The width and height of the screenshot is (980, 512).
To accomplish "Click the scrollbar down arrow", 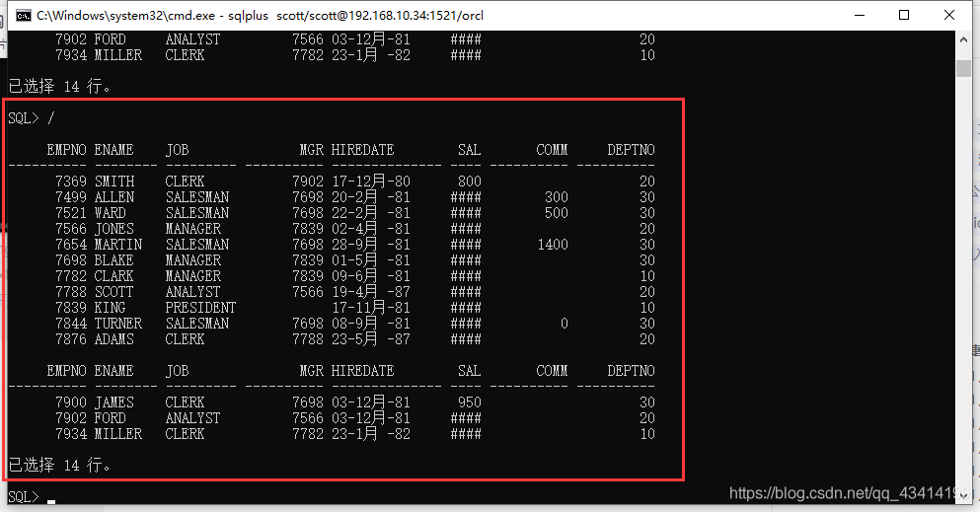I will [963, 496].
